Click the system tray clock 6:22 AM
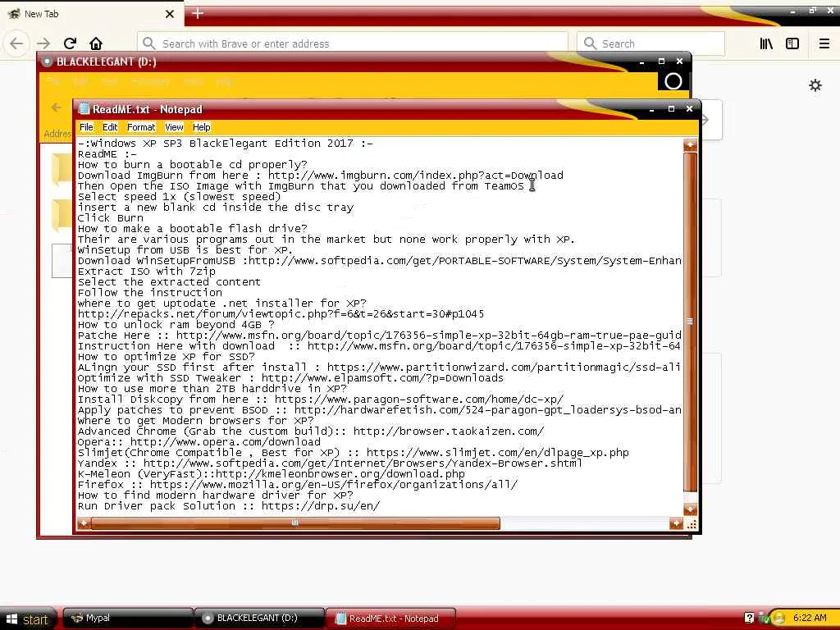Viewport: 840px width, 630px height. click(x=810, y=618)
